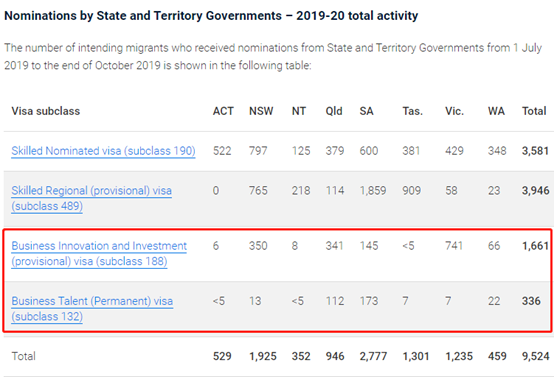Click the subclass 188 total value 1,661
The image size is (554, 377).
[x=535, y=246]
